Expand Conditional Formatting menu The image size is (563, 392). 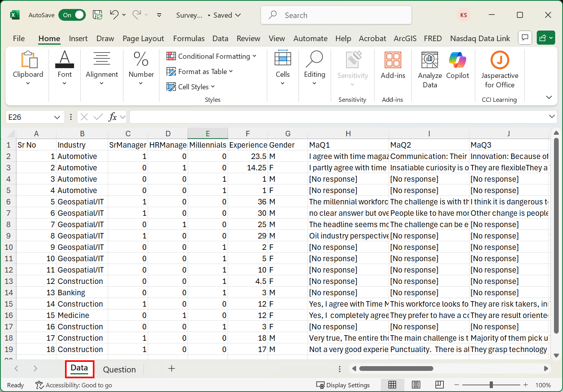click(x=212, y=56)
